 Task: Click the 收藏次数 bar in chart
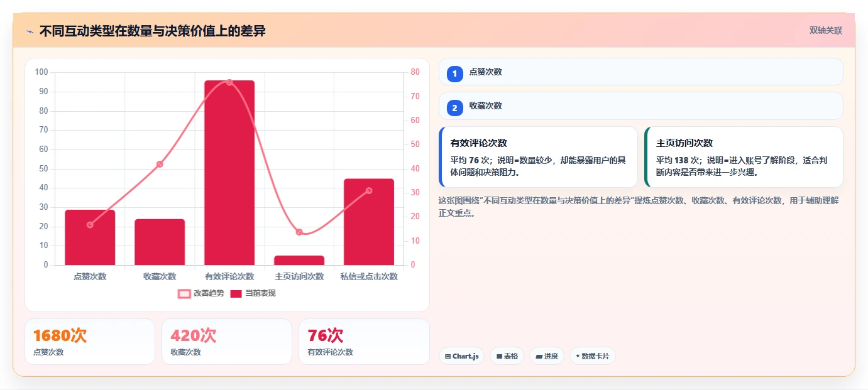(160, 242)
